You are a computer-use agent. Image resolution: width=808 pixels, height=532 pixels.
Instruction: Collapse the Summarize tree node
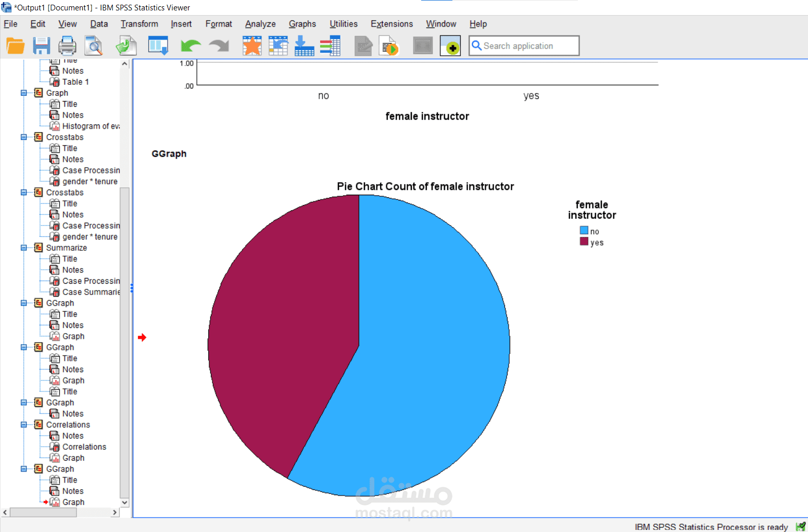[24, 248]
